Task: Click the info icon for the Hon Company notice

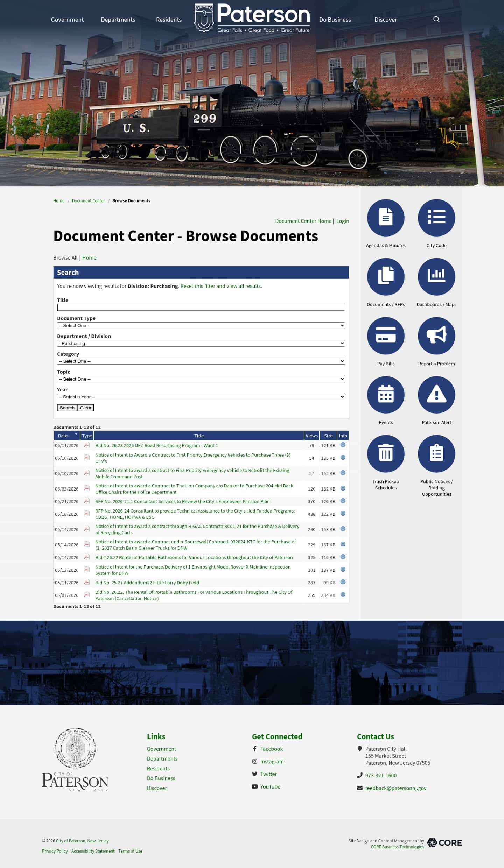Action: [343, 488]
